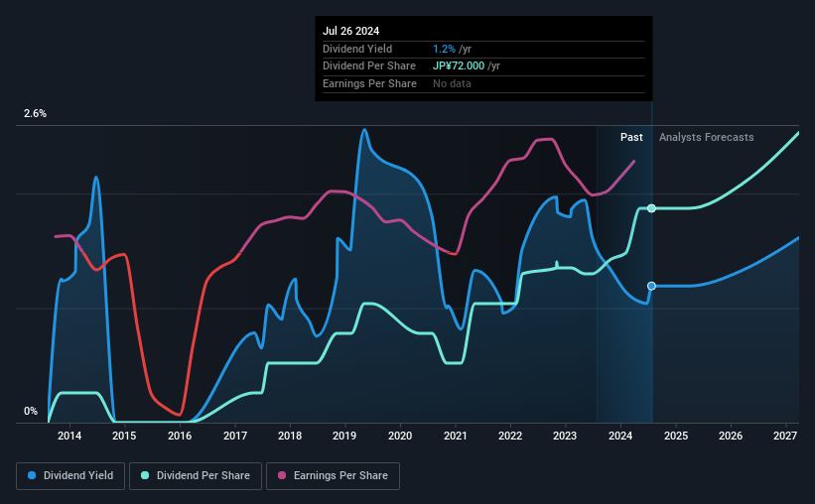Click the Past region label
Image resolution: width=815 pixels, height=504 pixels.
point(631,137)
